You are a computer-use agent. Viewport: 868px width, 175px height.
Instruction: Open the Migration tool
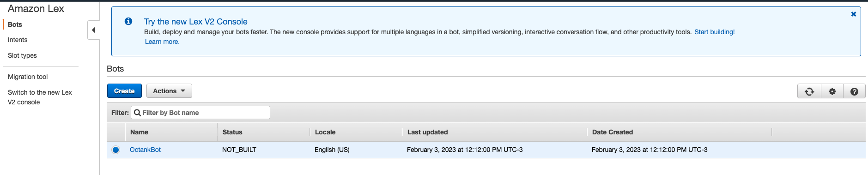click(x=28, y=77)
